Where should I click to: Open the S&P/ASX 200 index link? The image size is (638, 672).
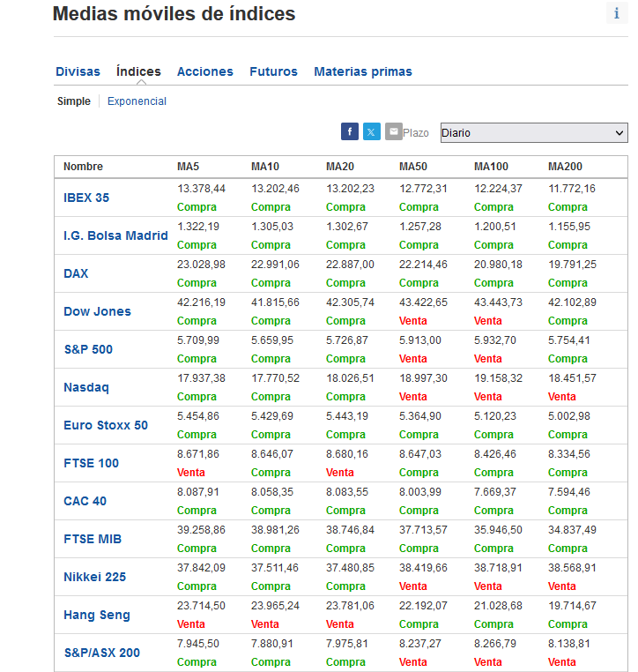coord(102,653)
